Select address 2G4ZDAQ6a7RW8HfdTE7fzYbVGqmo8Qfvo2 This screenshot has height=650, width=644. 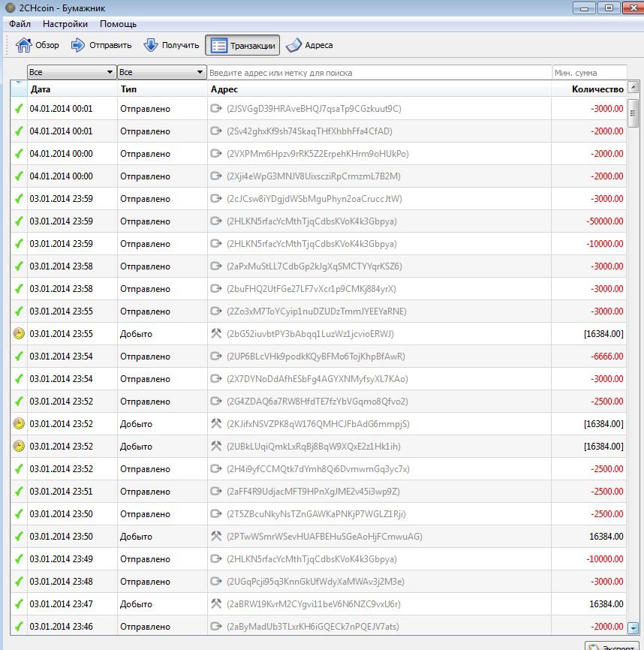click(x=317, y=402)
